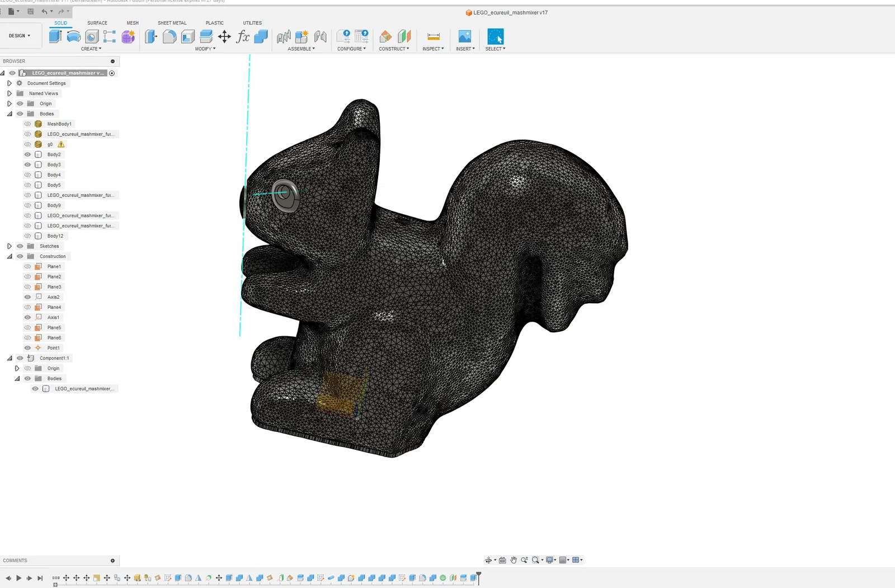Toggle visibility of MeshBody1
Image resolution: width=895 pixels, height=588 pixels.
pos(27,124)
